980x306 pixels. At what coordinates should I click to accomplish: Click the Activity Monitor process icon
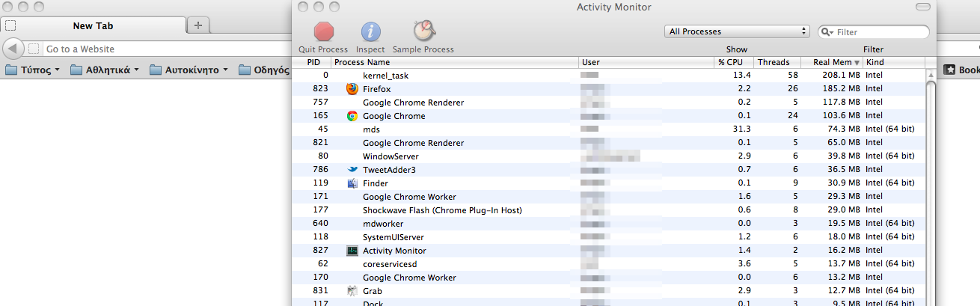[x=352, y=251]
